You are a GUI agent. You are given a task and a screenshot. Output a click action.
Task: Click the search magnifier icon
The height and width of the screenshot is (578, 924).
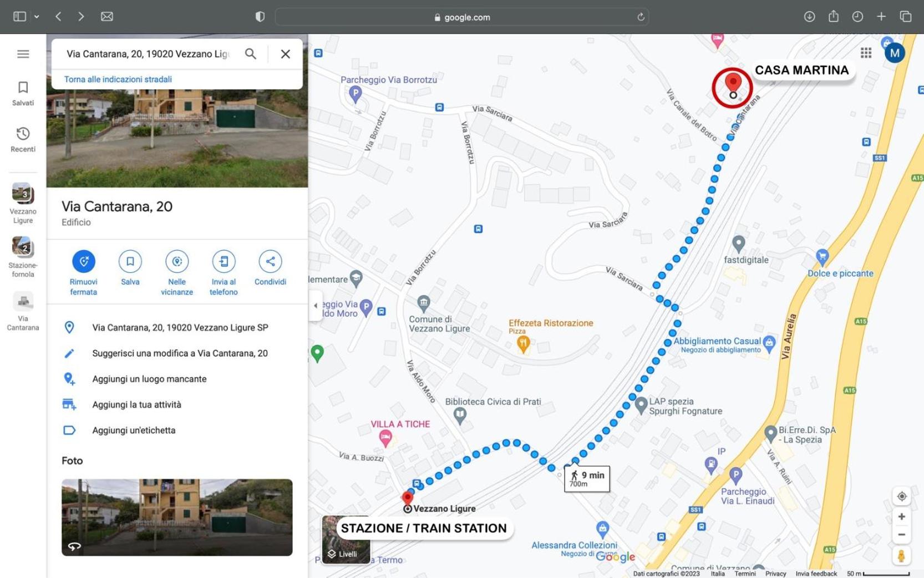(x=251, y=54)
